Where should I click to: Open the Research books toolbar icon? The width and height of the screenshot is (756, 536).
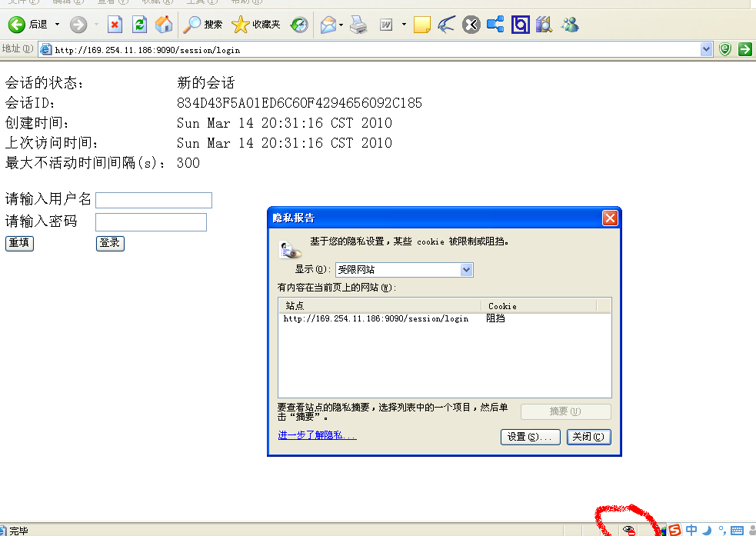(x=544, y=24)
